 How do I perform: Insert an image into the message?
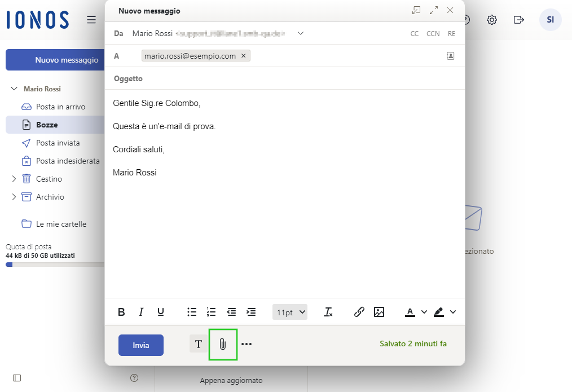pyautogui.click(x=379, y=312)
